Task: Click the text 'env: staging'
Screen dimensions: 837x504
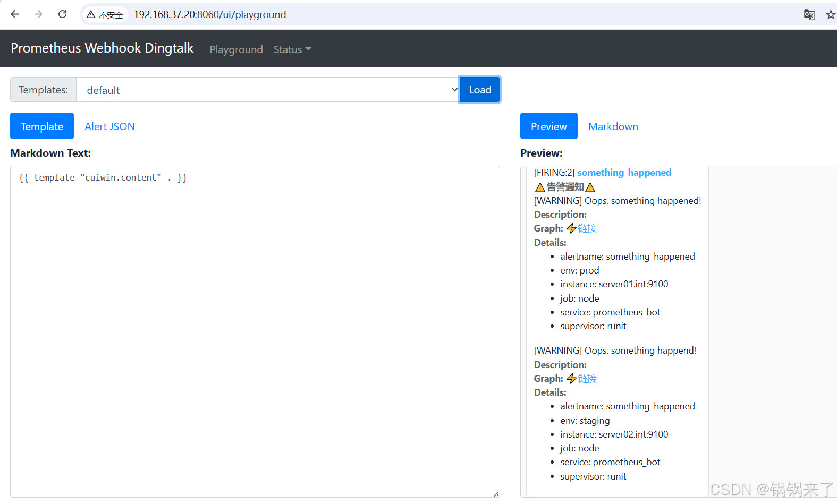Action: 585,421
